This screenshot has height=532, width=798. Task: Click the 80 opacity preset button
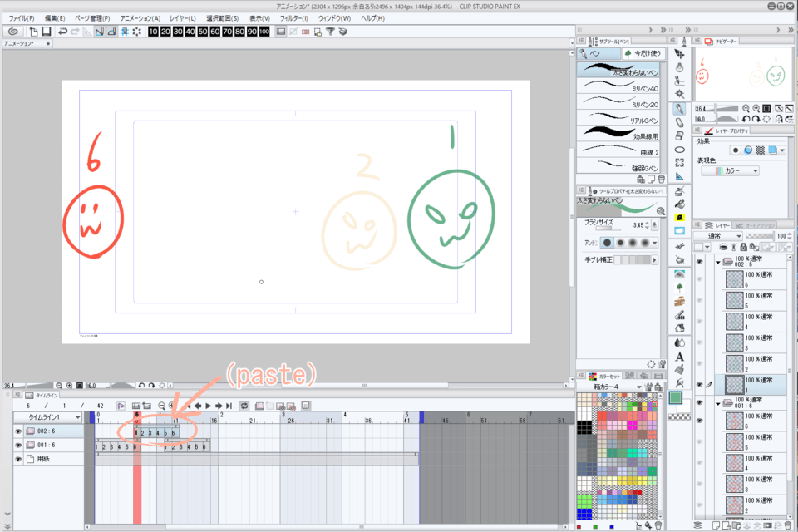[x=238, y=32]
